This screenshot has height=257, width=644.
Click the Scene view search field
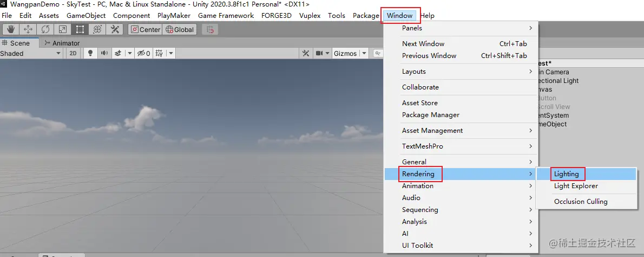[378, 54]
